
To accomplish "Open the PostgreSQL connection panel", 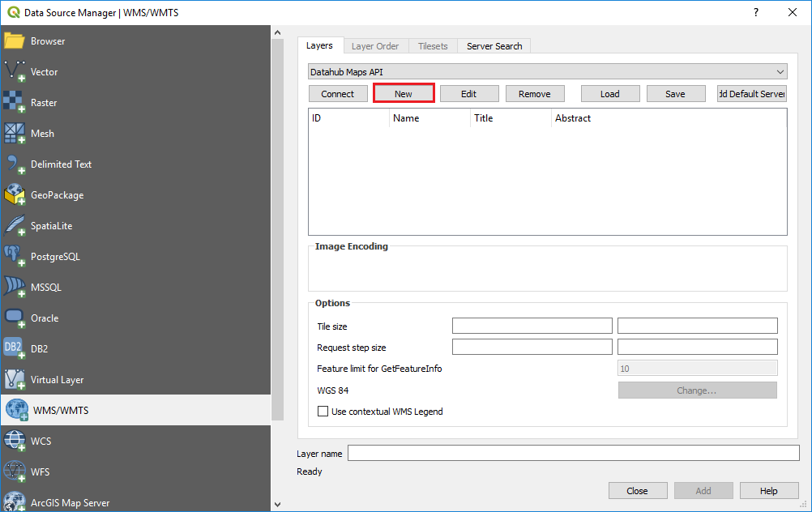I will coord(61,256).
